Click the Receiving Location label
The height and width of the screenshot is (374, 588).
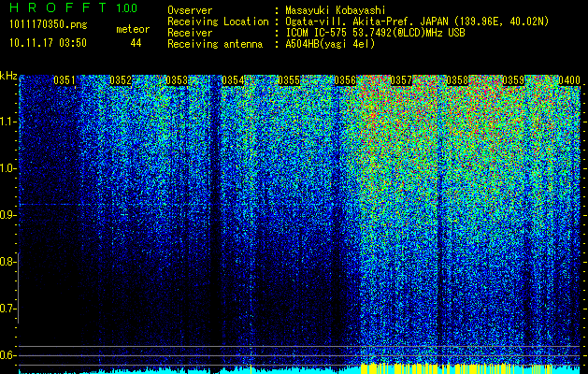218,22
